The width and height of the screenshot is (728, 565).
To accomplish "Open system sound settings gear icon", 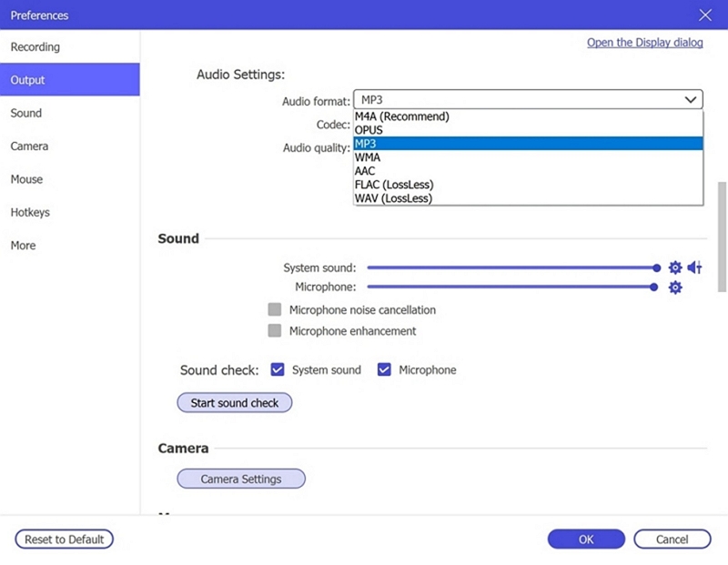I will pyautogui.click(x=675, y=267).
